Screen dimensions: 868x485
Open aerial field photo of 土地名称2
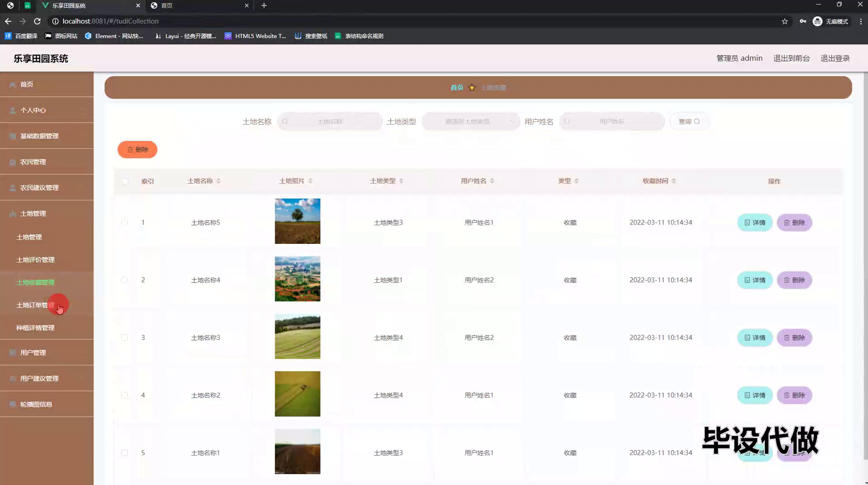pos(297,394)
